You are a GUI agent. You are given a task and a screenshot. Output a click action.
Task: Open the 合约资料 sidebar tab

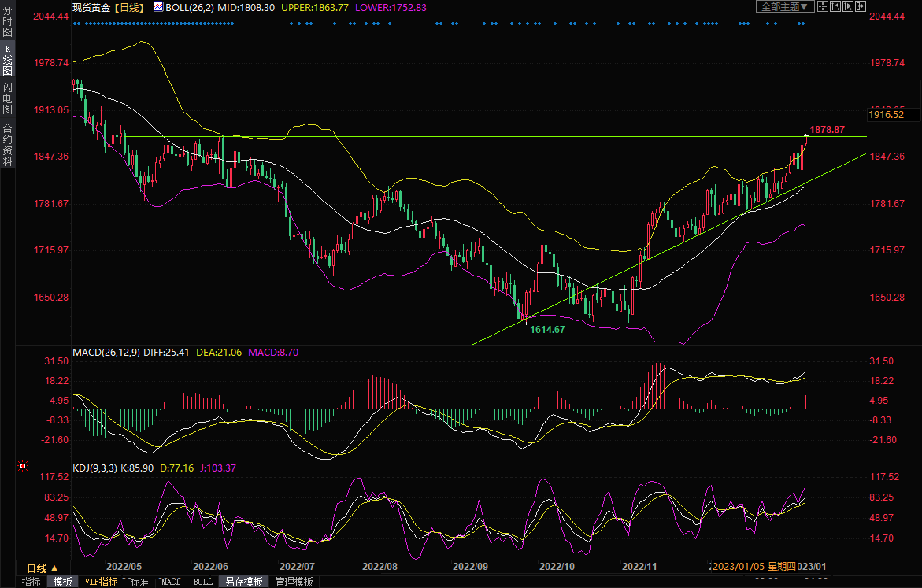(8, 144)
